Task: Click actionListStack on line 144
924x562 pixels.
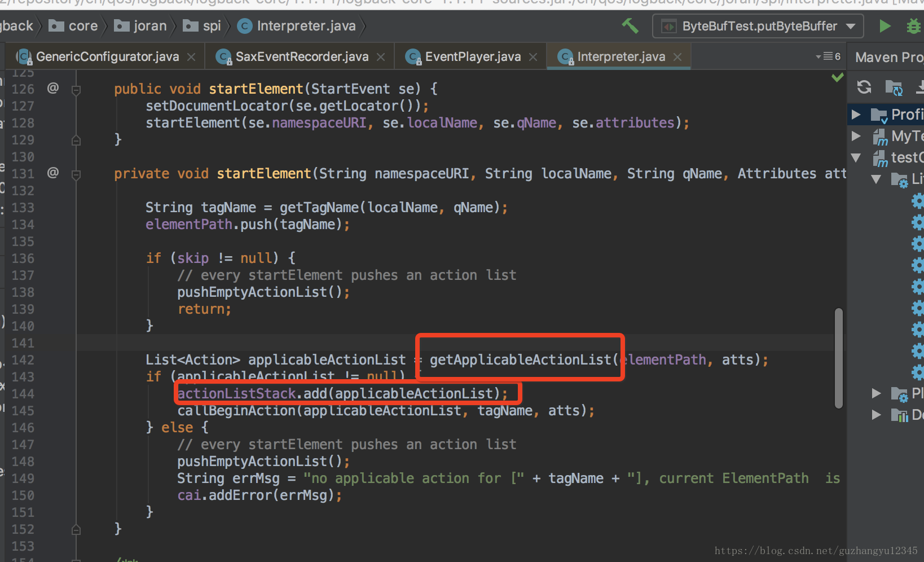Action: [x=237, y=393]
